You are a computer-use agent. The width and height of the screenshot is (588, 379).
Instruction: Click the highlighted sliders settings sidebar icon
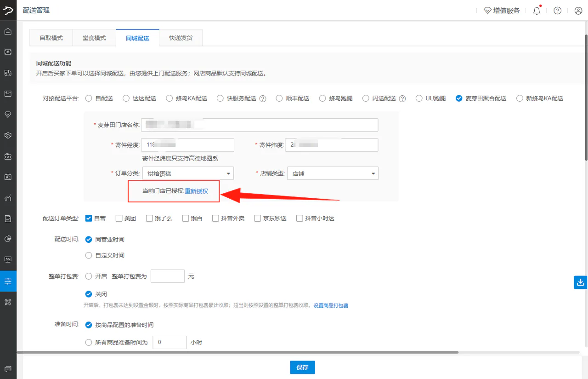[8, 281]
